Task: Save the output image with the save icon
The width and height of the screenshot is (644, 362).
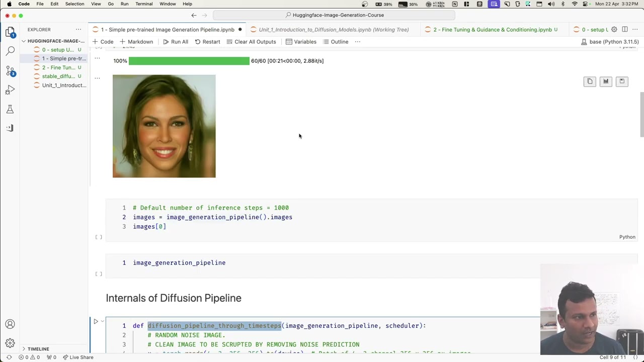Action: coord(622,81)
